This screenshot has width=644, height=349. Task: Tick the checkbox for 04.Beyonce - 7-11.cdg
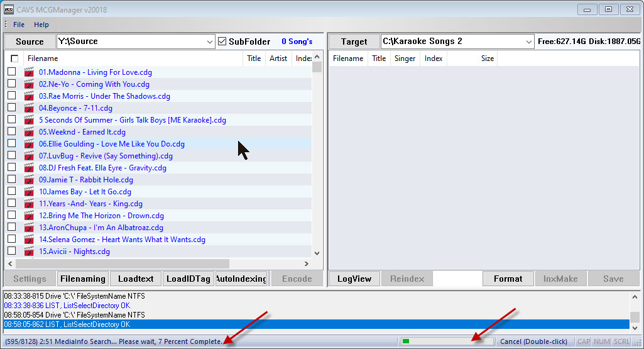point(11,108)
